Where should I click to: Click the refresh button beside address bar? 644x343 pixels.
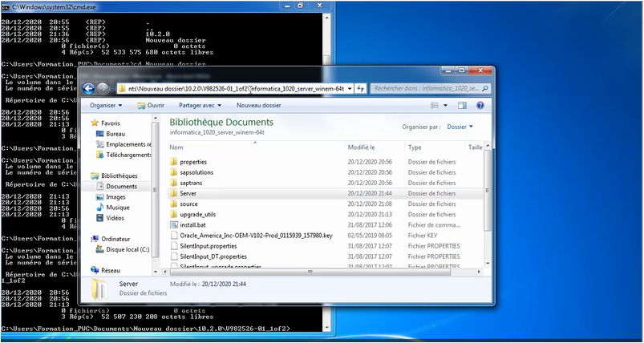pos(360,87)
